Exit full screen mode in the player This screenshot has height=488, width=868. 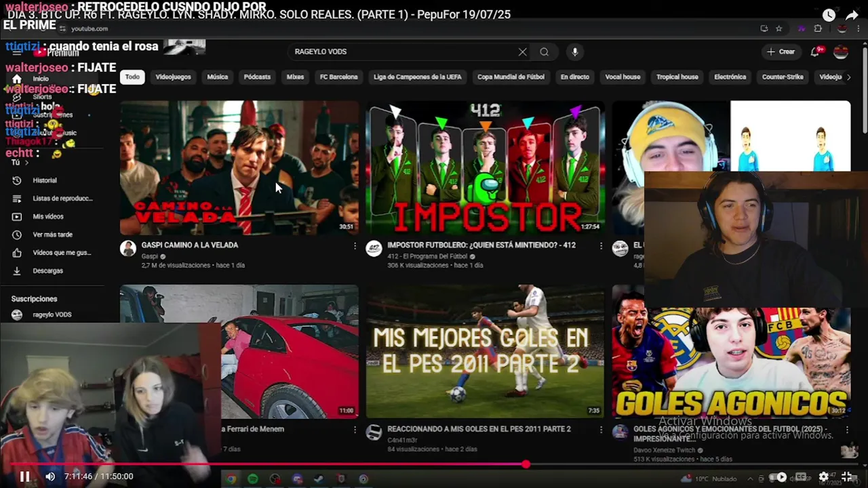(x=847, y=476)
